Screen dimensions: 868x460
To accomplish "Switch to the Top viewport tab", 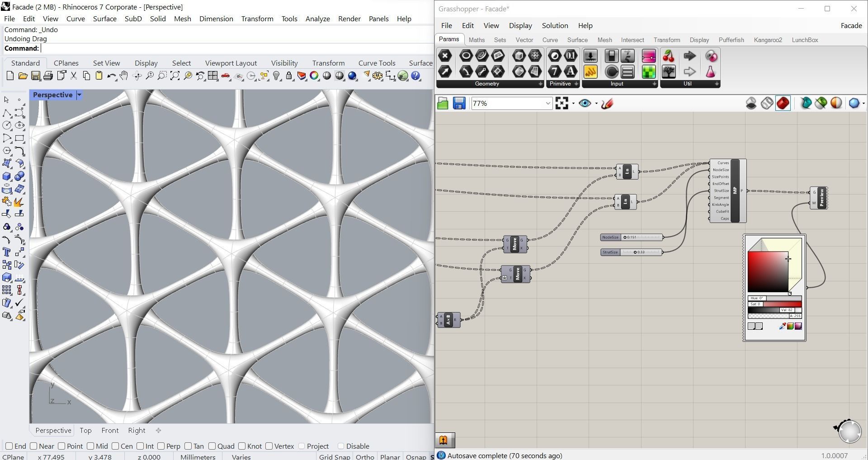I will coord(85,431).
